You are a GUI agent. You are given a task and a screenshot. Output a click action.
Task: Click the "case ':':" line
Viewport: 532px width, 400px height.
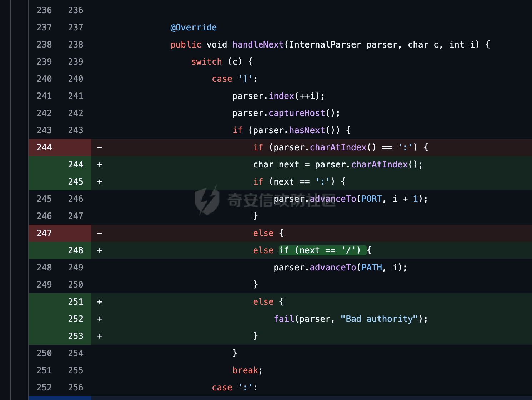[x=235, y=387]
